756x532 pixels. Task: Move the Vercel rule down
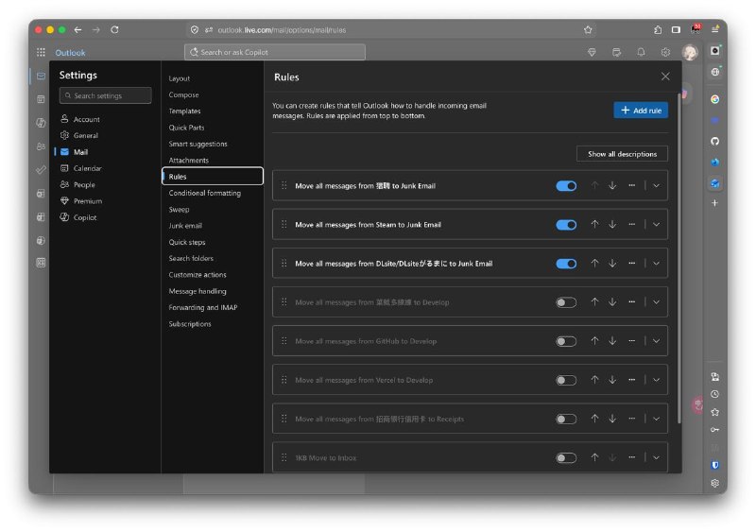pyautogui.click(x=612, y=380)
